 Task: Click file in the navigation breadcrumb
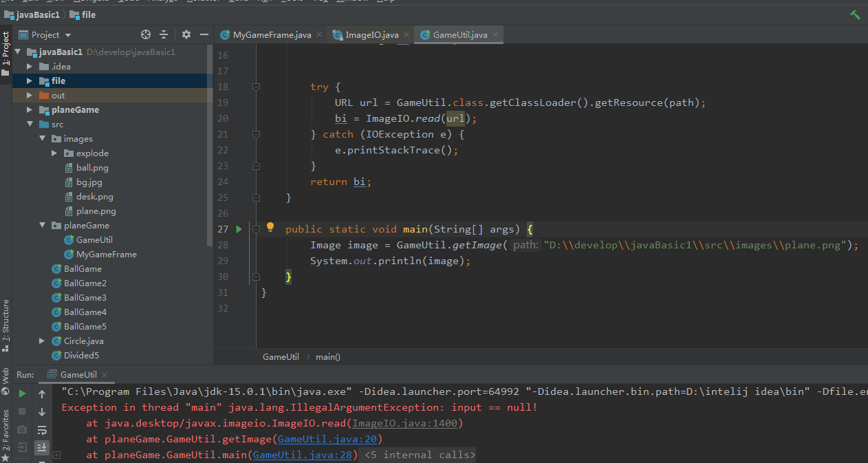tap(83, 14)
